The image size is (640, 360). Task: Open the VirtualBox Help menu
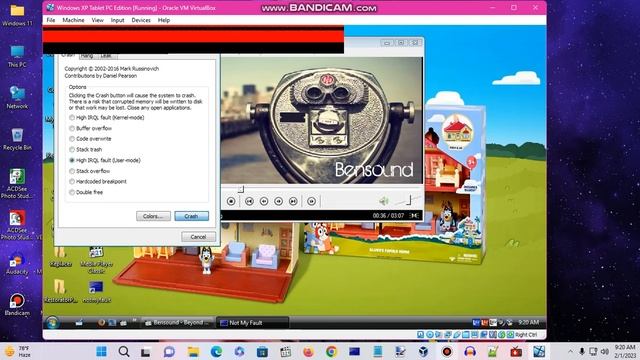[164, 20]
